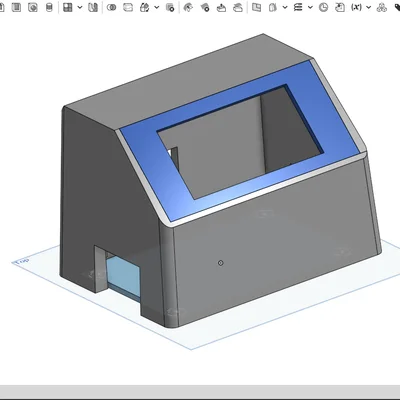The image size is (400, 400).
Task: Open the dropdown arrow beside Transform
Action: coord(157,7)
